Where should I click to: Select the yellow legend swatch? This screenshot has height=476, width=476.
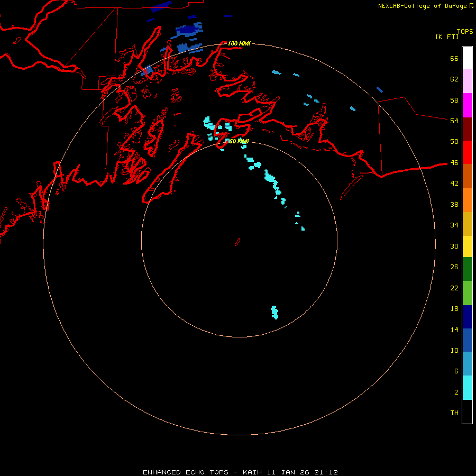click(467, 246)
